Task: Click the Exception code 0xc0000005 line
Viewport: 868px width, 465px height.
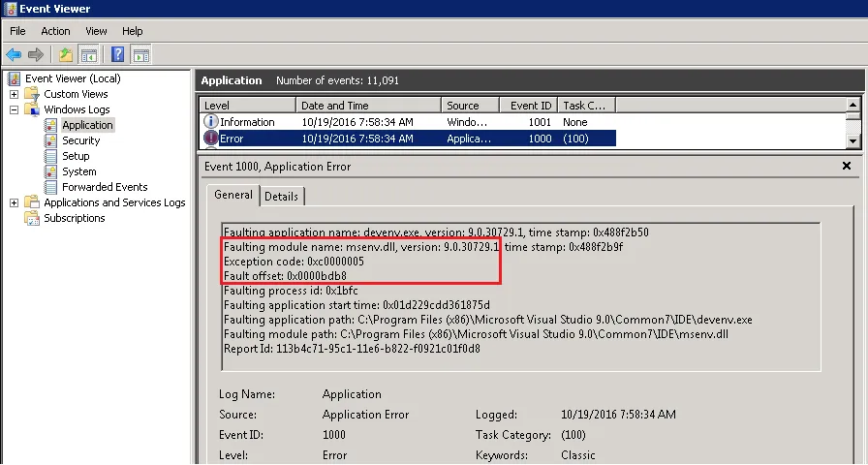Action: pyautogui.click(x=294, y=262)
